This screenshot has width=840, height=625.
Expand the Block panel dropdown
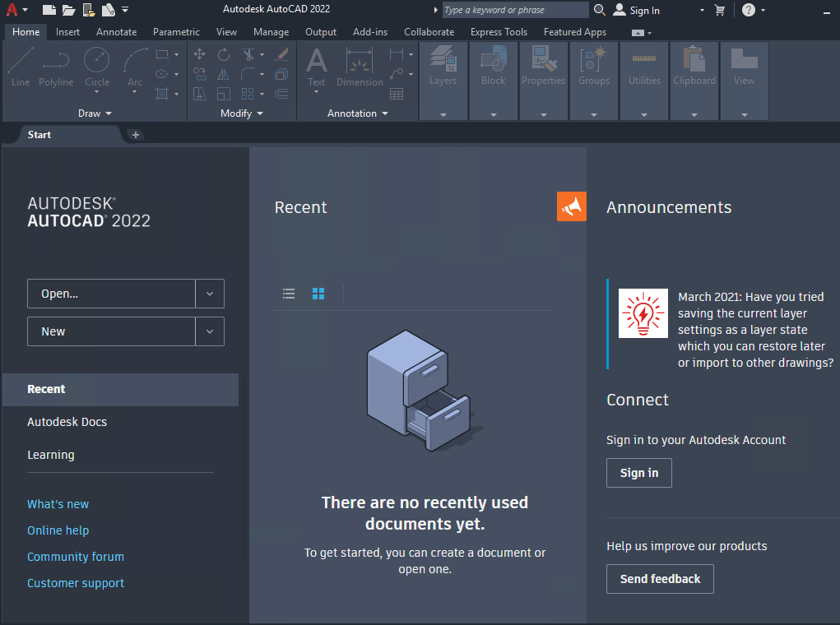click(x=494, y=114)
